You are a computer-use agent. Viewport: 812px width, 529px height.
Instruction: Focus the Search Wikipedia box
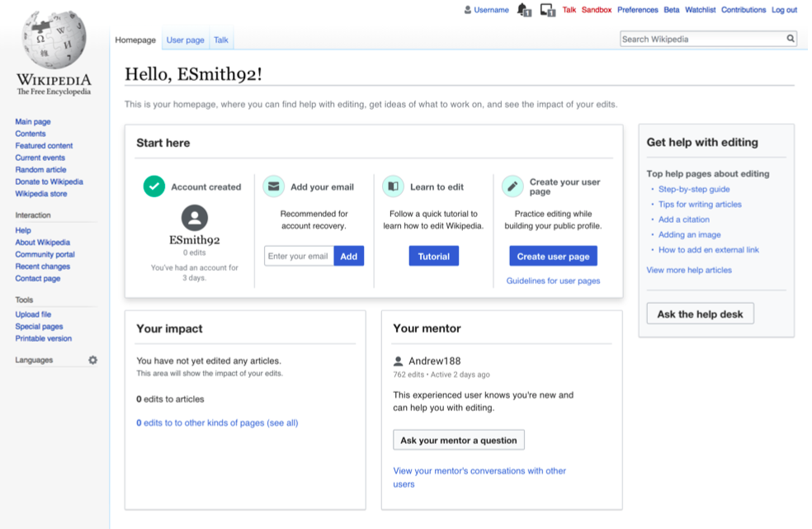(x=703, y=39)
